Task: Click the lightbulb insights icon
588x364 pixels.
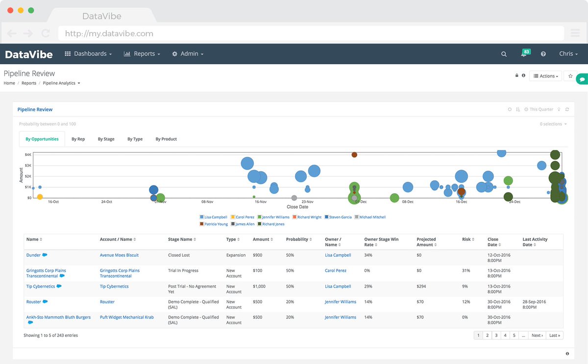Action: (x=559, y=110)
